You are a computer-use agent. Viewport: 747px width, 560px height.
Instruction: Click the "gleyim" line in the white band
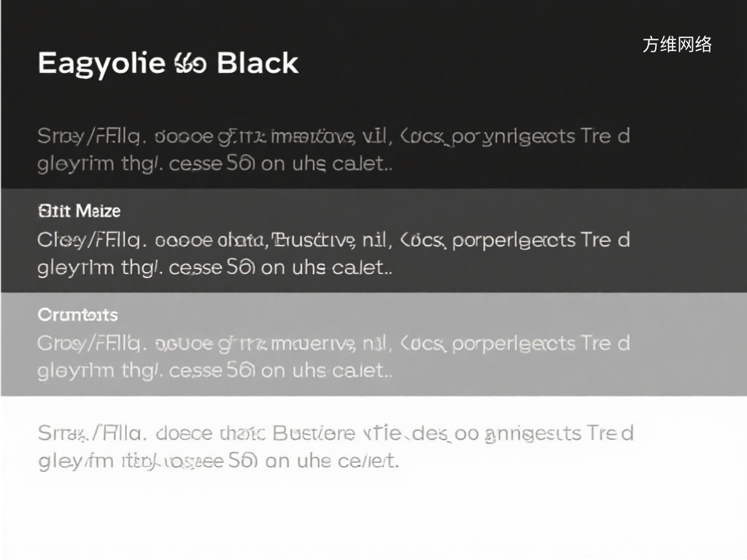point(217,461)
